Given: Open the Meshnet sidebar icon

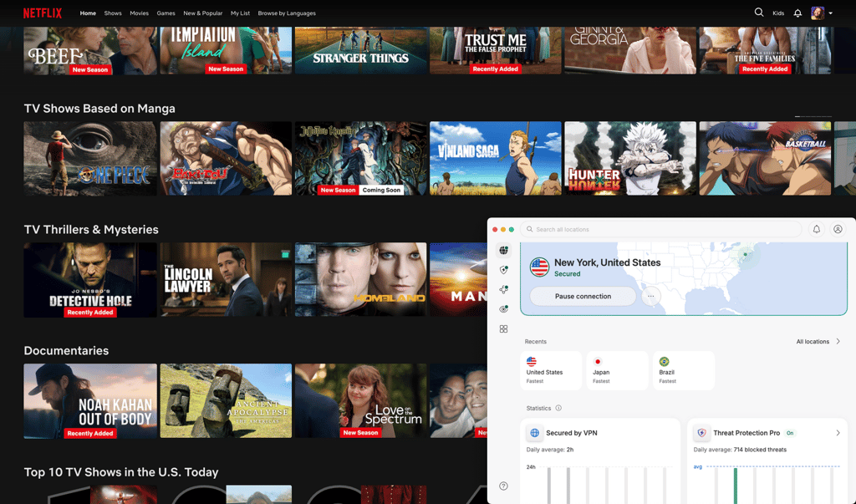Looking at the screenshot, I should [503, 289].
